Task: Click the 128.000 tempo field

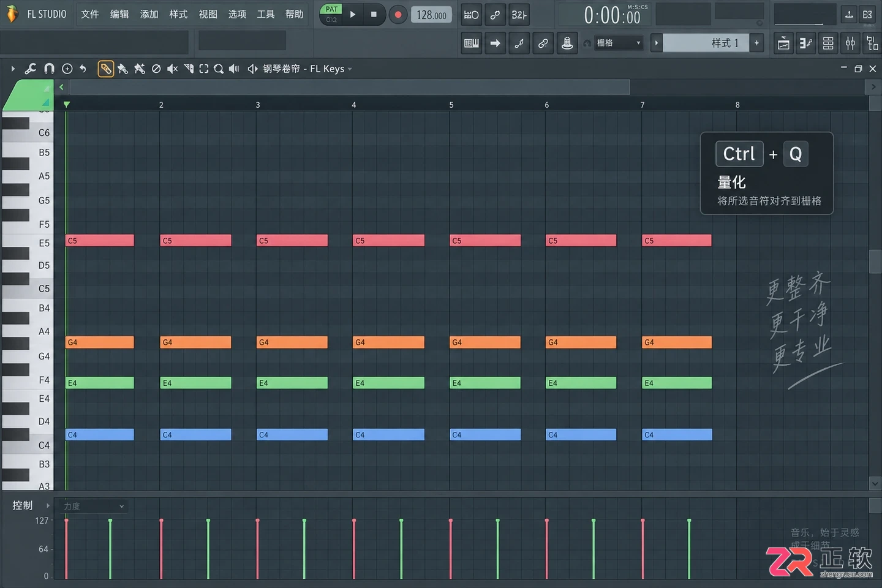Action: [432, 15]
